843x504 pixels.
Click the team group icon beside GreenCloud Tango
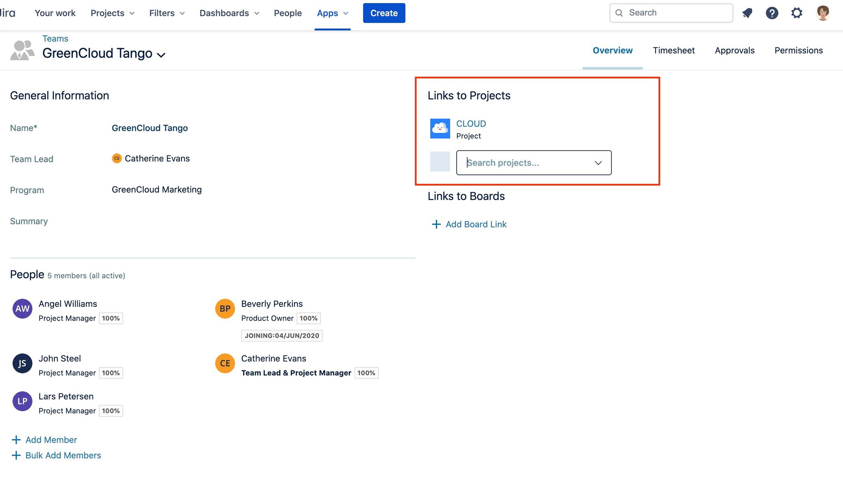22,50
